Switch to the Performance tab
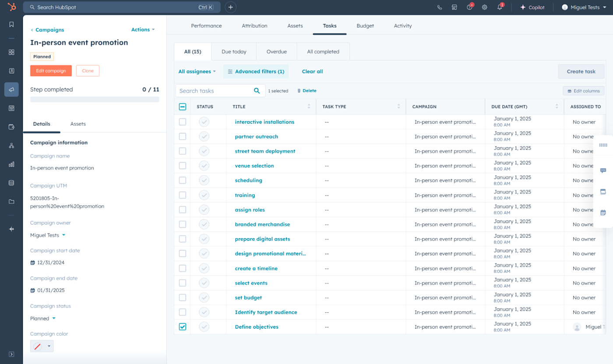613x364 pixels. click(206, 26)
